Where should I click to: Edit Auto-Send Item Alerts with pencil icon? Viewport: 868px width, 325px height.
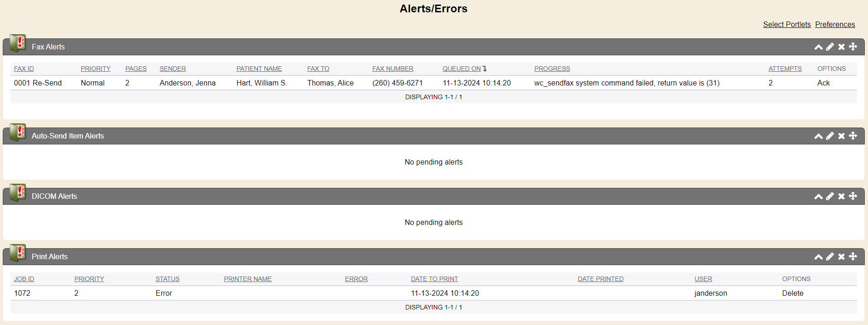[830, 136]
